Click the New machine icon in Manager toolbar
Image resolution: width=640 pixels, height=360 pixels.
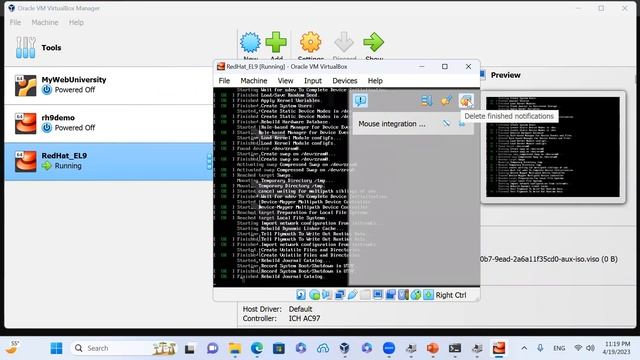click(x=250, y=42)
